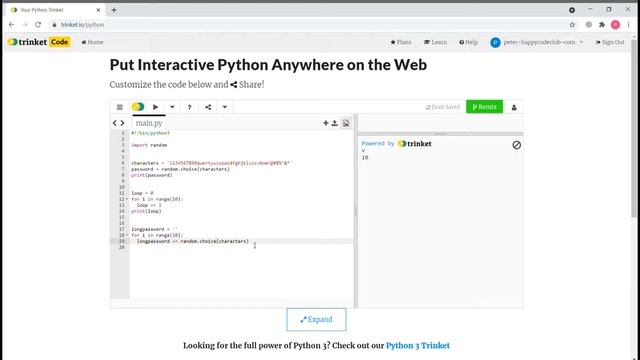This screenshot has height=360, width=640.
Task: Open the Chrome three-dot menu
Action: (x=629, y=25)
